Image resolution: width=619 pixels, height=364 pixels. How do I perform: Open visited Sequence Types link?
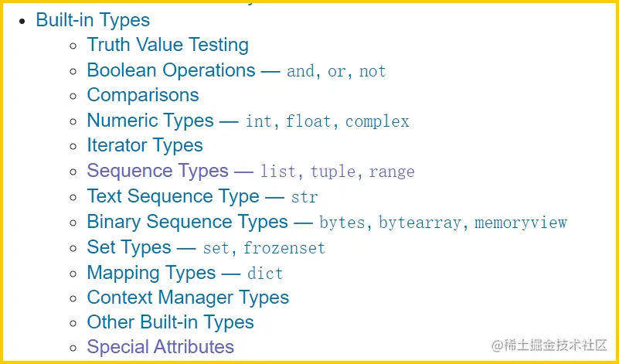[x=158, y=171]
